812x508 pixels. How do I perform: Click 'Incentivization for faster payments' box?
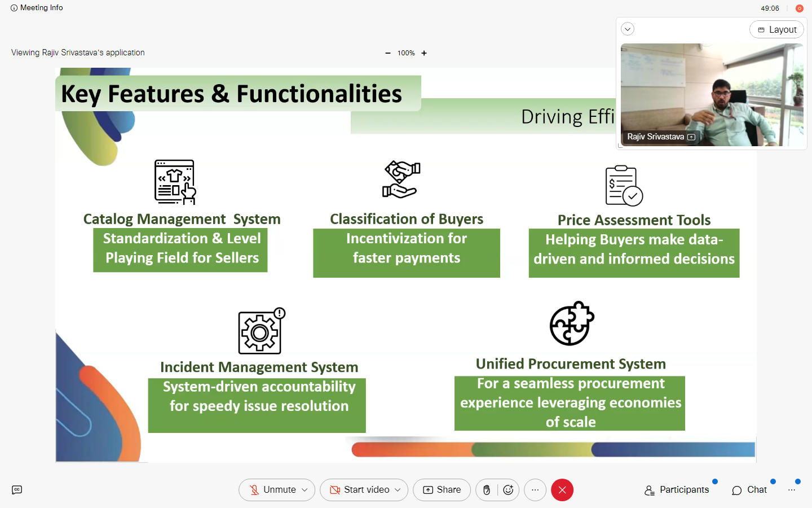(407, 253)
